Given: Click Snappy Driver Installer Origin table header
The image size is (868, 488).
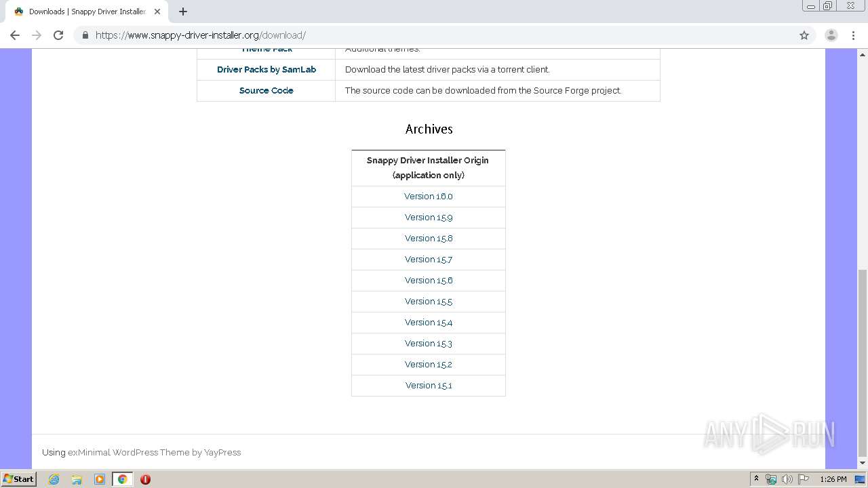Looking at the screenshot, I should click(x=428, y=167).
